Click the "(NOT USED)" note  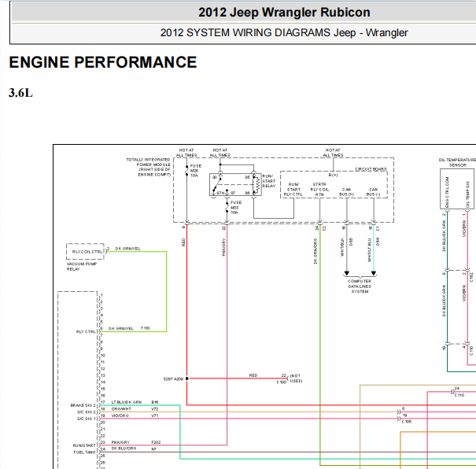tap(296, 379)
